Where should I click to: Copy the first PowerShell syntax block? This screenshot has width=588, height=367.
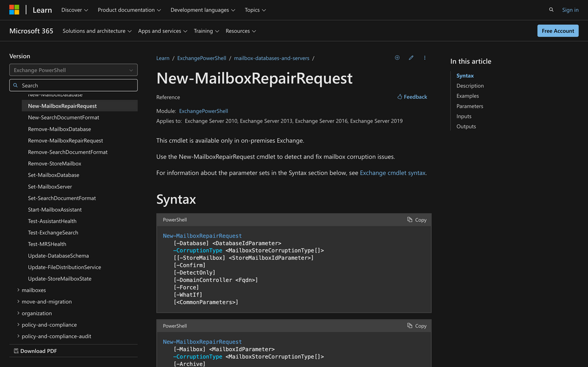coord(417,220)
